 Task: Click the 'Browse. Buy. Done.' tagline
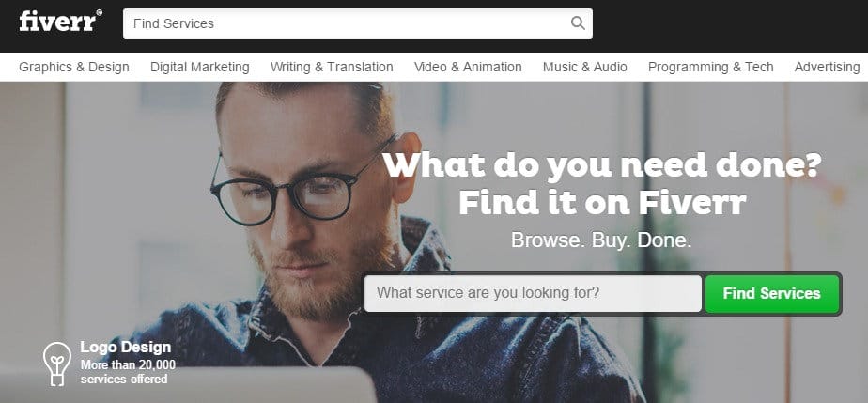point(601,240)
